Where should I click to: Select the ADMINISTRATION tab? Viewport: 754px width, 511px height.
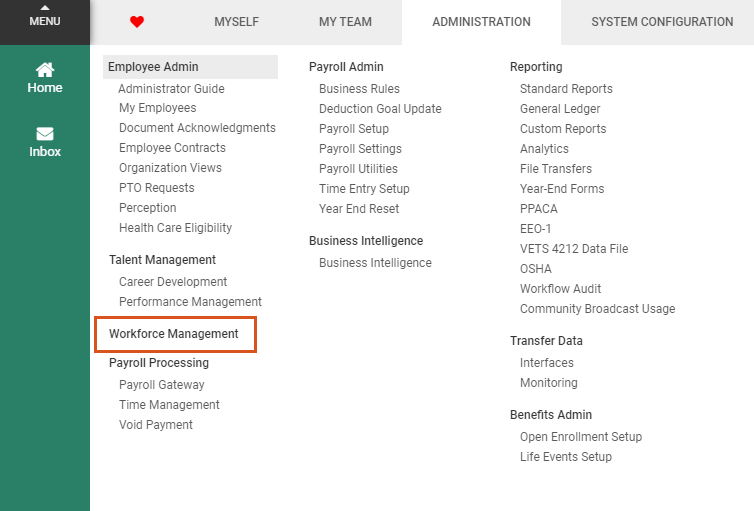(x=481, y=22)
